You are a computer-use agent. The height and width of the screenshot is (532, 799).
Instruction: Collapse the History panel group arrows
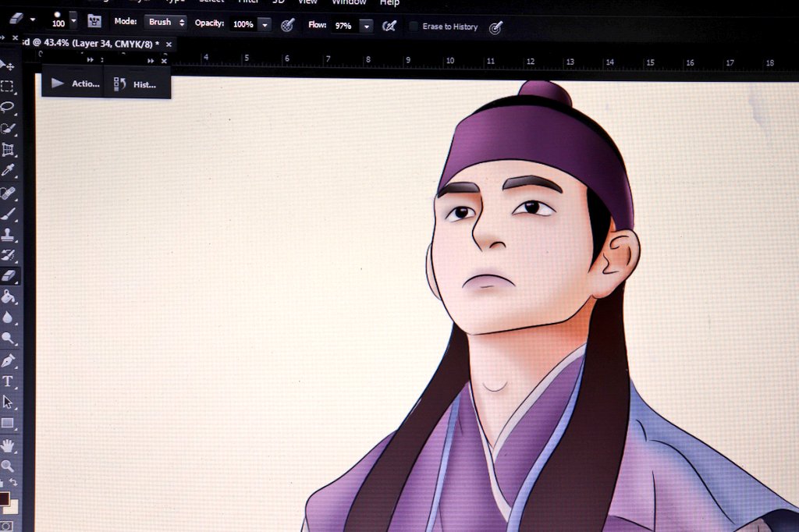[151, 61]
